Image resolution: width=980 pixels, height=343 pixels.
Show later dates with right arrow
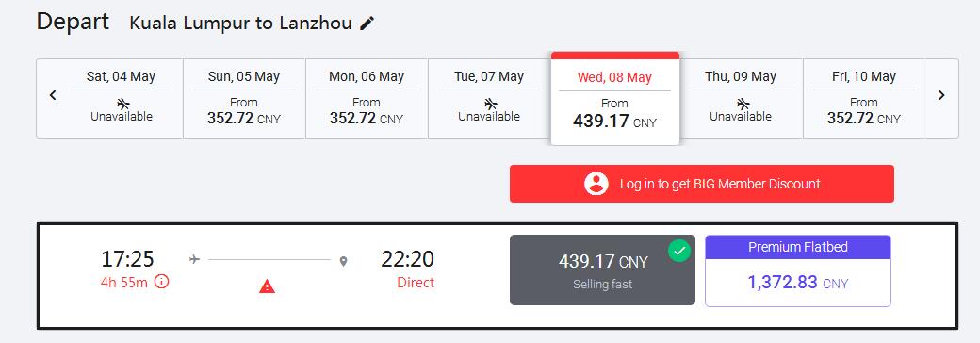point(941,95)
